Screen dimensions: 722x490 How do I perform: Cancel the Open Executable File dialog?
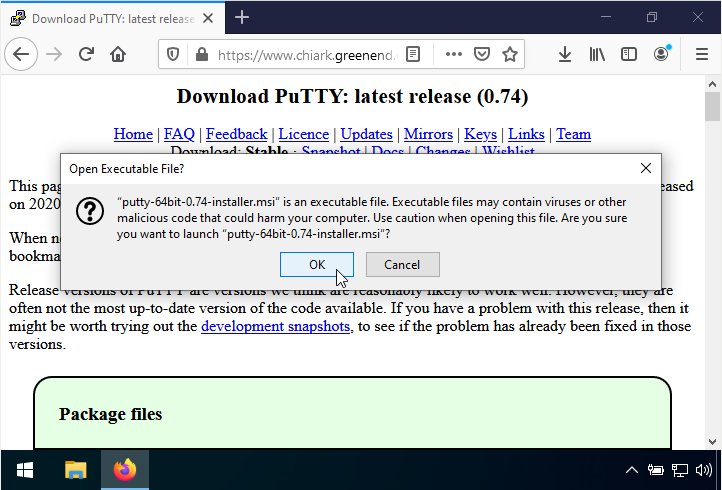pyautogui.click(x=402, y=264)
